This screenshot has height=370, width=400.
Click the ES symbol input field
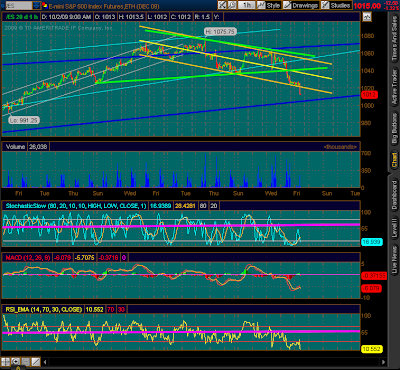coord(19,5)
